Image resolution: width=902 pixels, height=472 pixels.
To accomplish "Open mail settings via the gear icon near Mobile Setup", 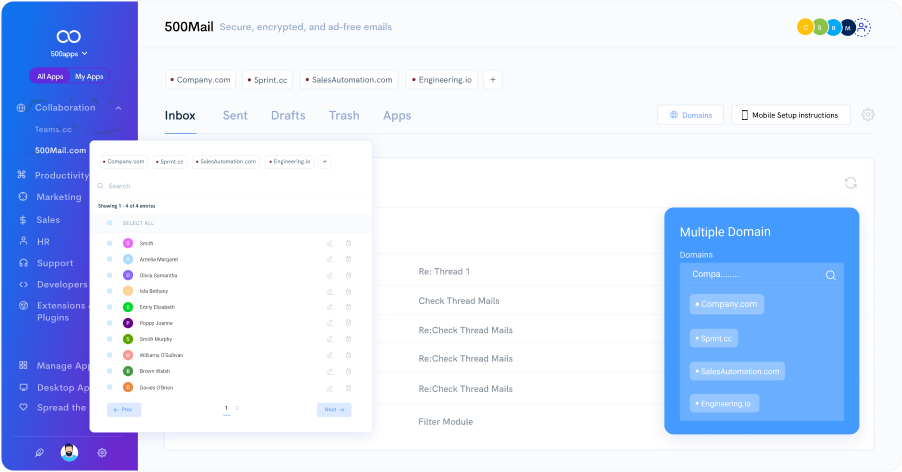I will tap(868, 115).
